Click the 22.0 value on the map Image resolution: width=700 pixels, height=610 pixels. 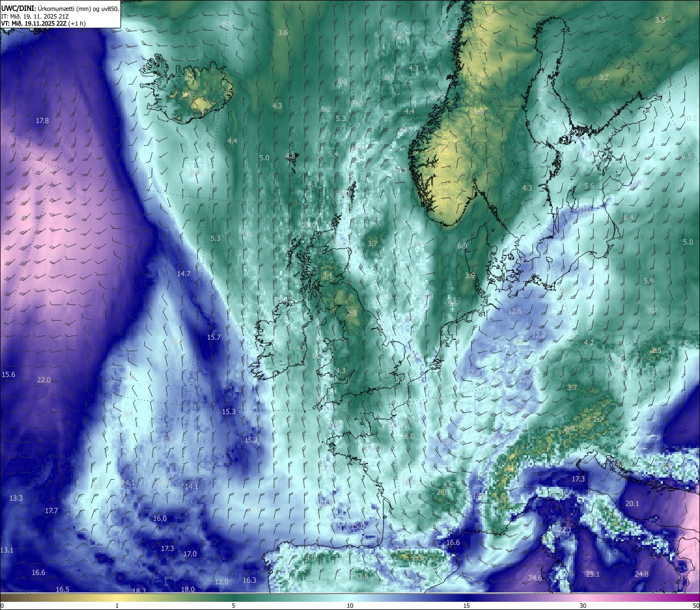44,380
